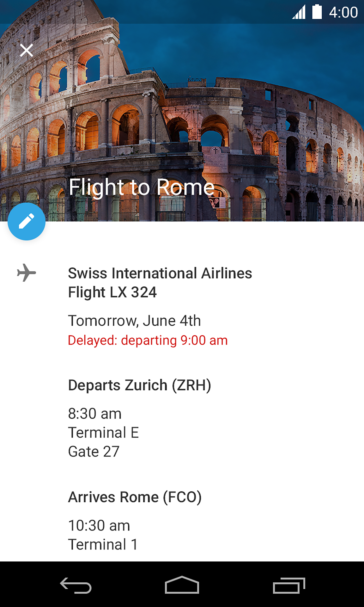364x607 pixels.
Task: Open the recent apps overview
Action: (289, 586)
